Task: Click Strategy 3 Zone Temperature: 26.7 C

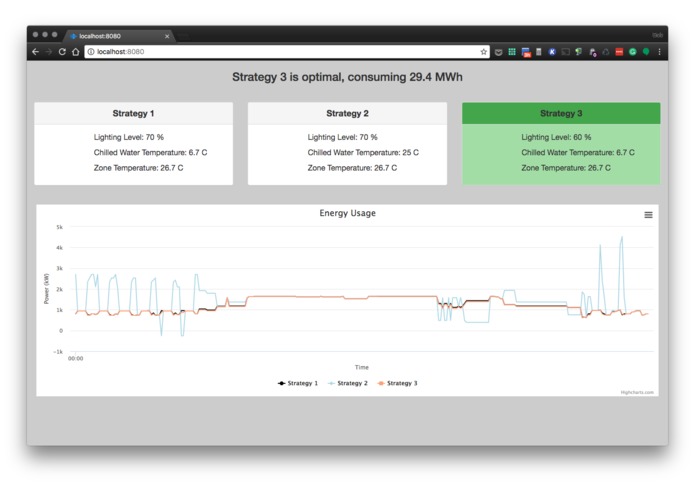Action: (x=566, y=168)
